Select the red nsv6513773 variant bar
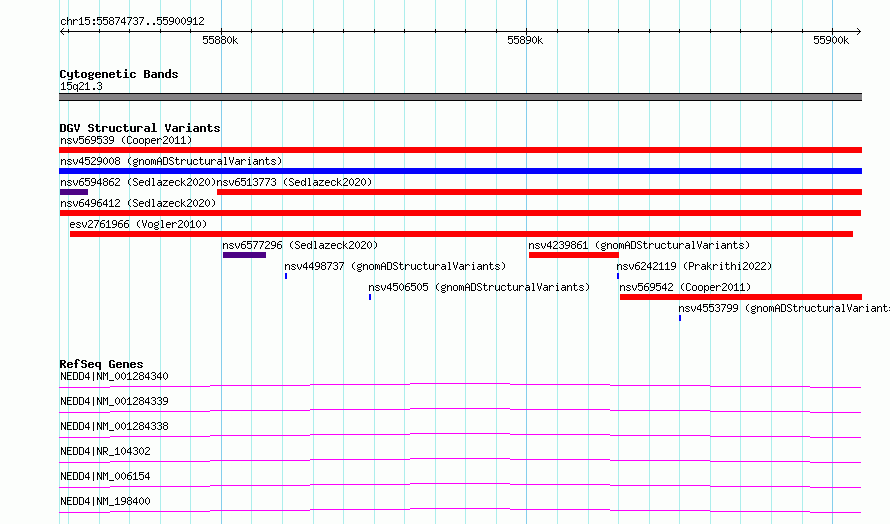This screenshot has width=890, height=524. point(539,192)
